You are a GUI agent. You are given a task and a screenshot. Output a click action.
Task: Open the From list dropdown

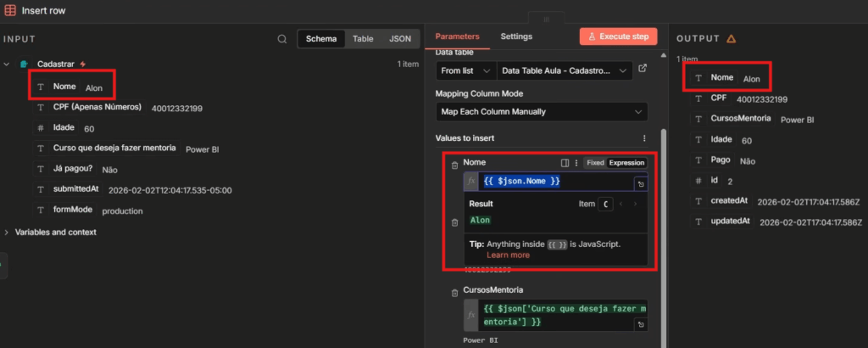(465, 71)
